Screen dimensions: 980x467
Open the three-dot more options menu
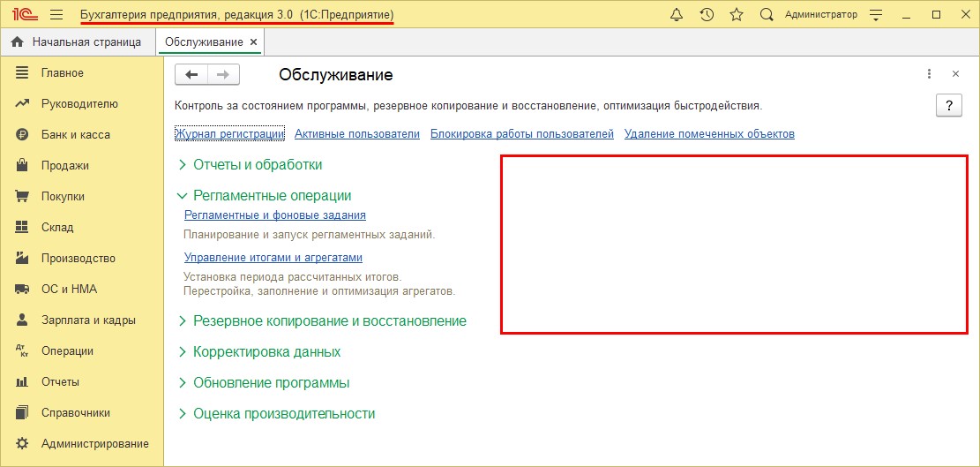coord(929,74)
